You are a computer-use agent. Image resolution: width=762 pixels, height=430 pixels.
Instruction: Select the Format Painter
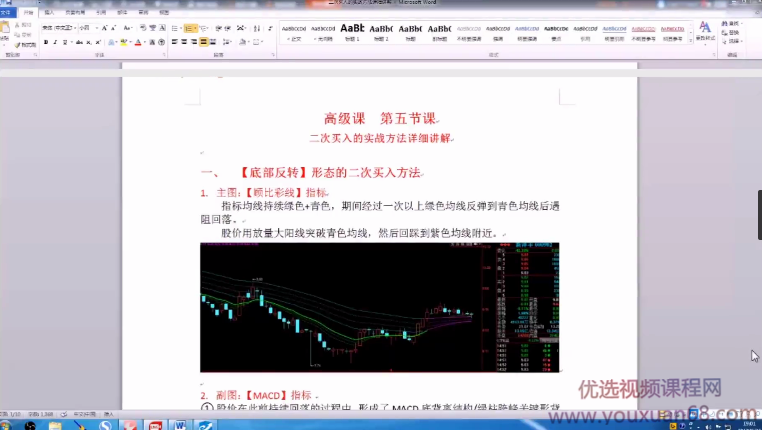coord(26,45)
